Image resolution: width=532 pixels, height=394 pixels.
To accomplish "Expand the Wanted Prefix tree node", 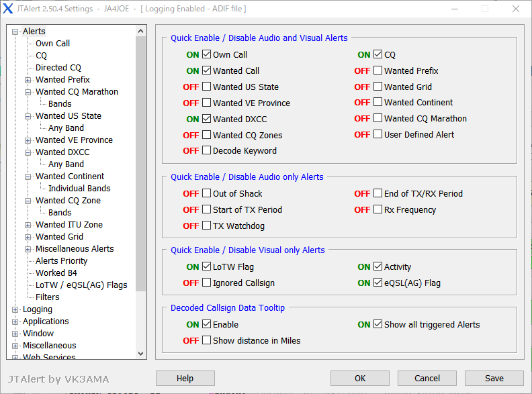I will 28,80.
